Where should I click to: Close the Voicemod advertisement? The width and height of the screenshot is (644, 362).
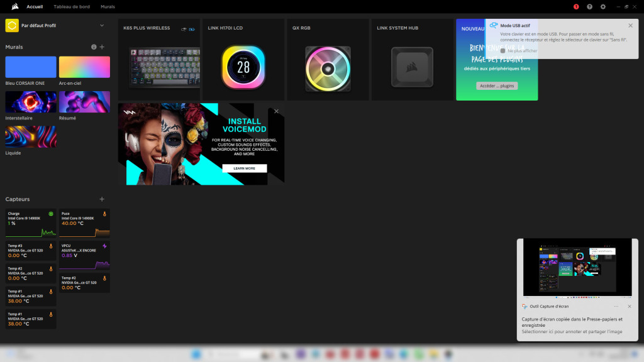277,111
